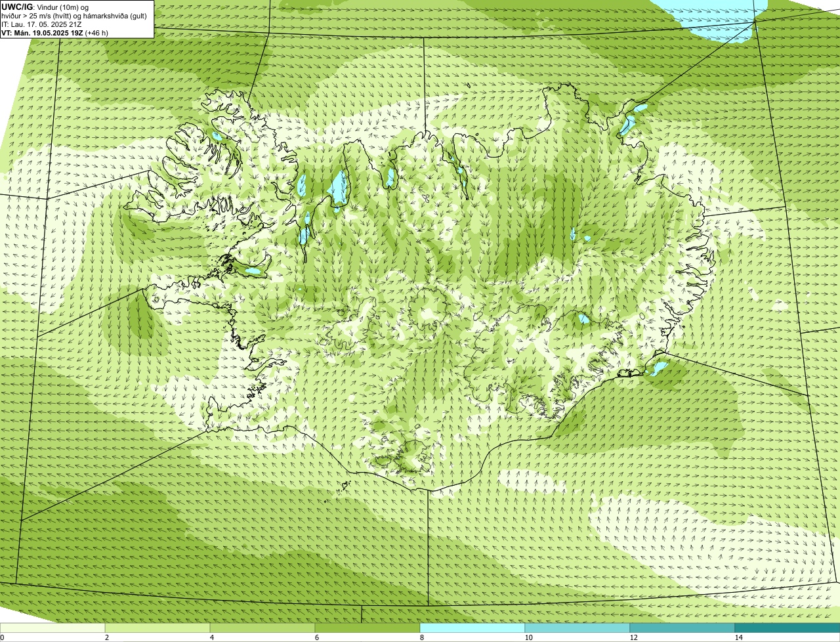Click the '2' scale label

106,637
